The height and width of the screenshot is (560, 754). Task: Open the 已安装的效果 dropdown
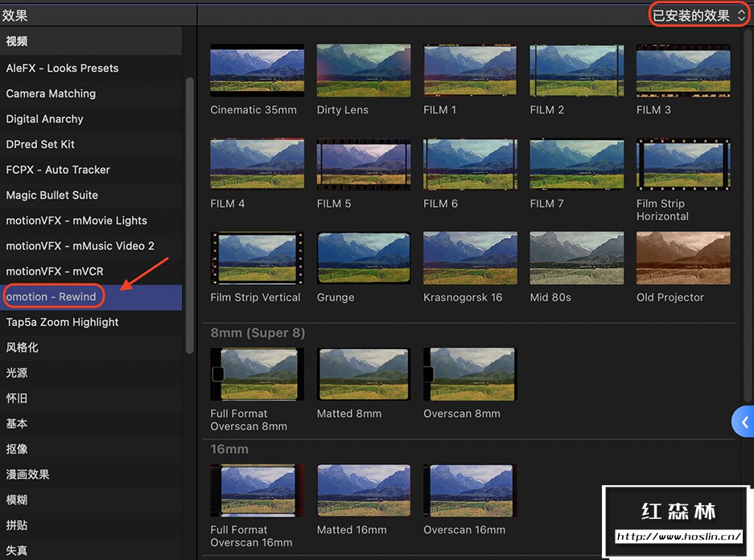point(698,15)
